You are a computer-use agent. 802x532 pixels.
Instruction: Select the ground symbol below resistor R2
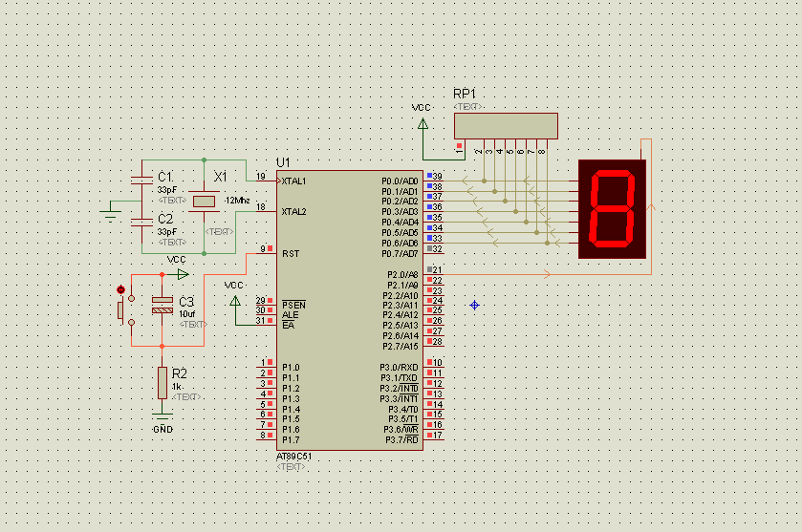click(x=163, y=417)
